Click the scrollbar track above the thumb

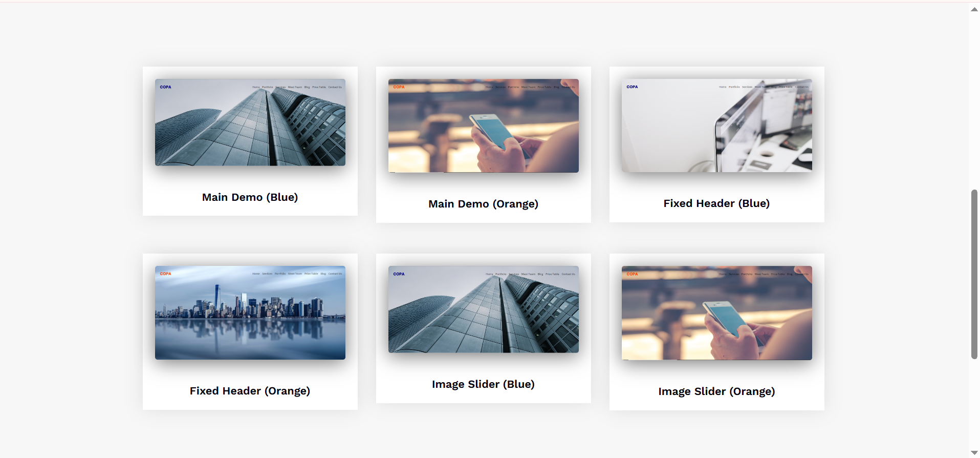coord(974,102)
